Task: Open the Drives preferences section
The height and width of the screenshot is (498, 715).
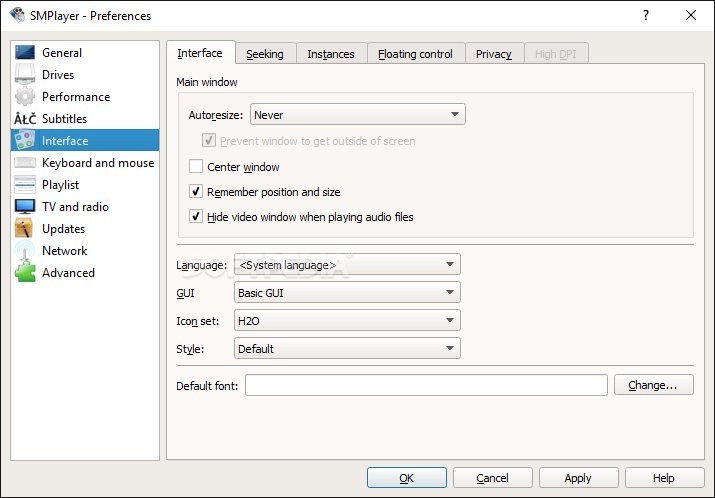Action: coord(85,74)
